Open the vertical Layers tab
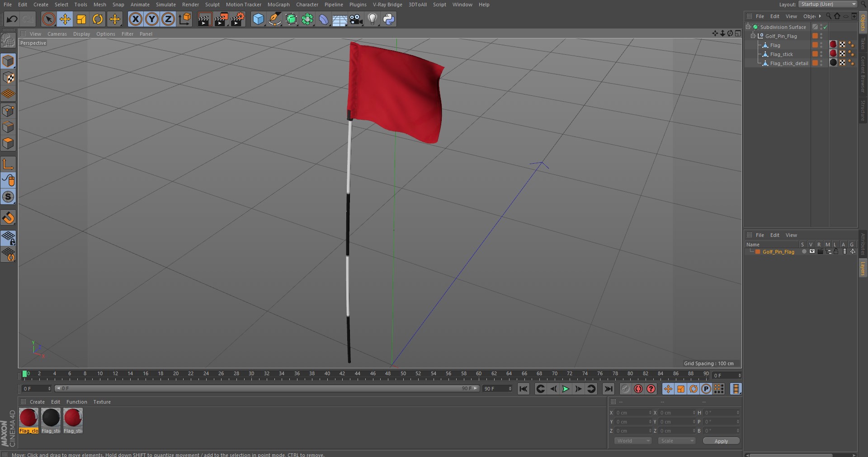 [863, 269]
